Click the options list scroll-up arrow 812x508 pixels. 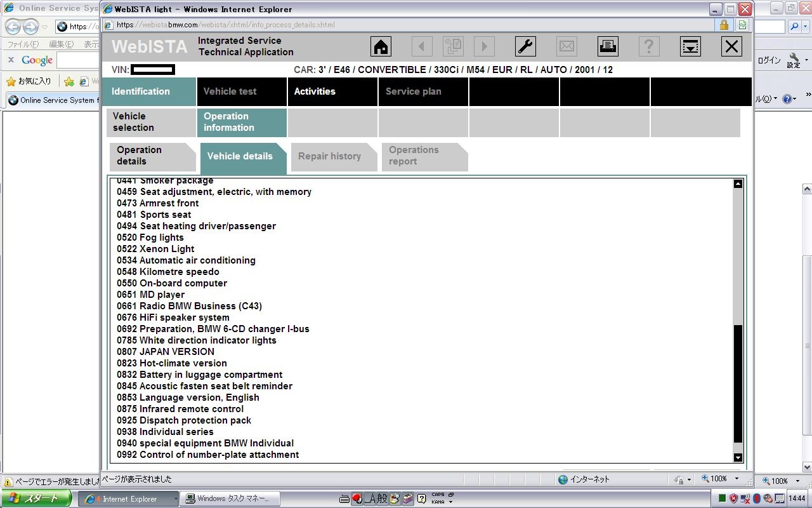pyautogui.click(x=738, y=184)
